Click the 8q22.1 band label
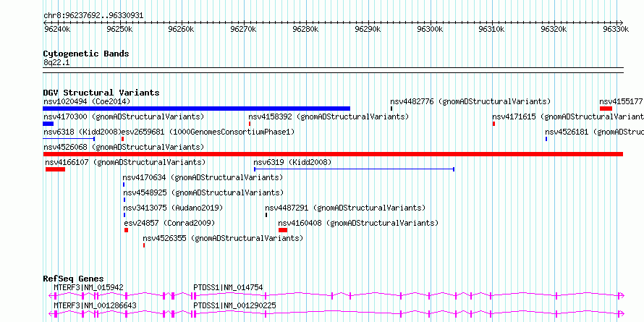The height and width of the screenshot is (322, 644). (56, 62)
